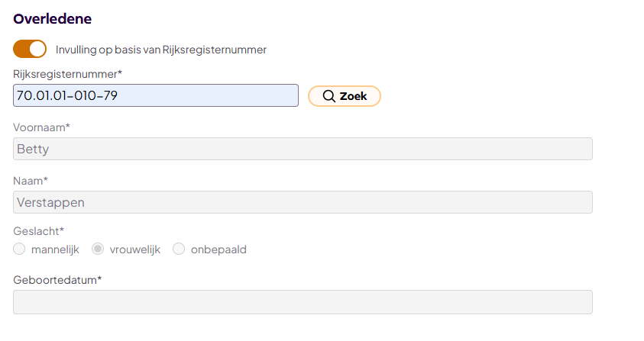The image size is (644, 341).
Task: Click the 'Invulling op basis van Rijksregisternummer' label
Action: point(161,50)
